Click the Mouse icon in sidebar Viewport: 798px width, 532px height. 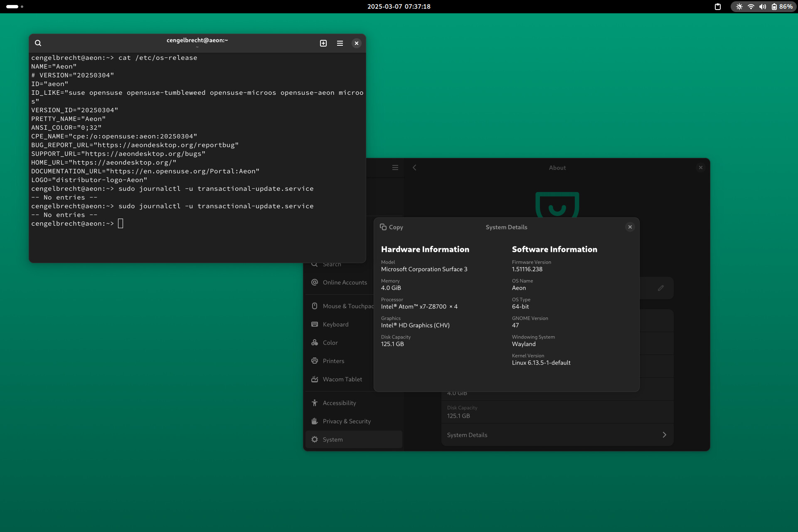click(x=315, y=306)
